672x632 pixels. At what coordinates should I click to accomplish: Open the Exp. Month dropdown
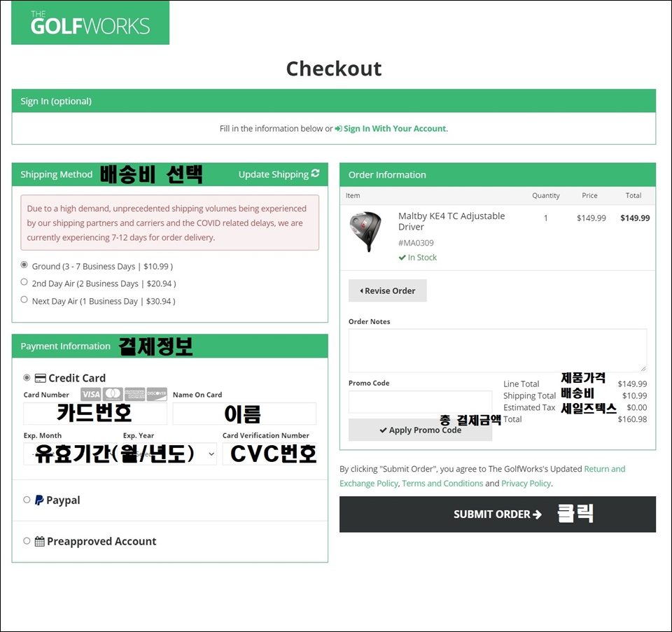point(70,454)
